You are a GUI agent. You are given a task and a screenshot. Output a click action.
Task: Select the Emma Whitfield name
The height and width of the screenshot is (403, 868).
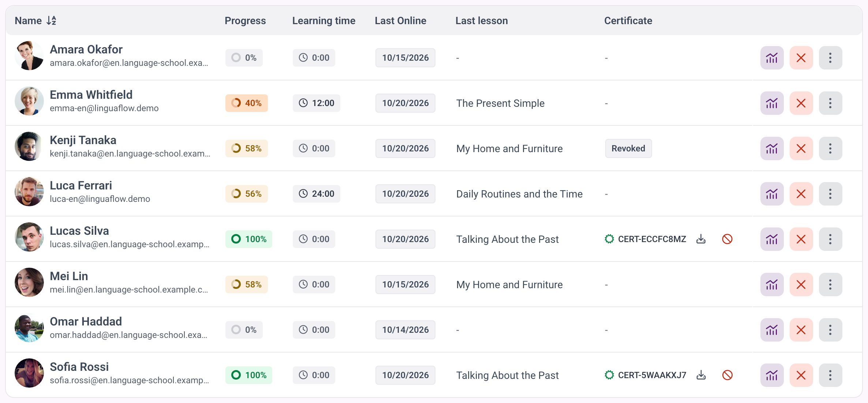[91, 95]
